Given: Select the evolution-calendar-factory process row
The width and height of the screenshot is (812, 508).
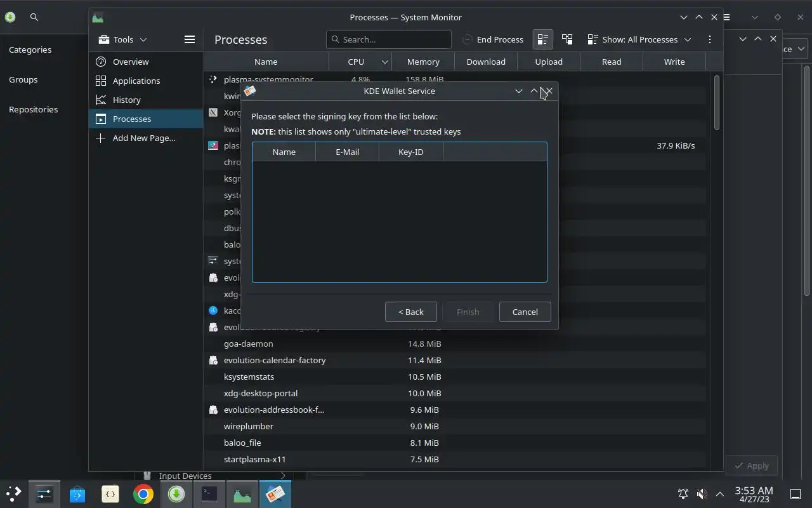Looking at the screenshot, I should point(454,360).
